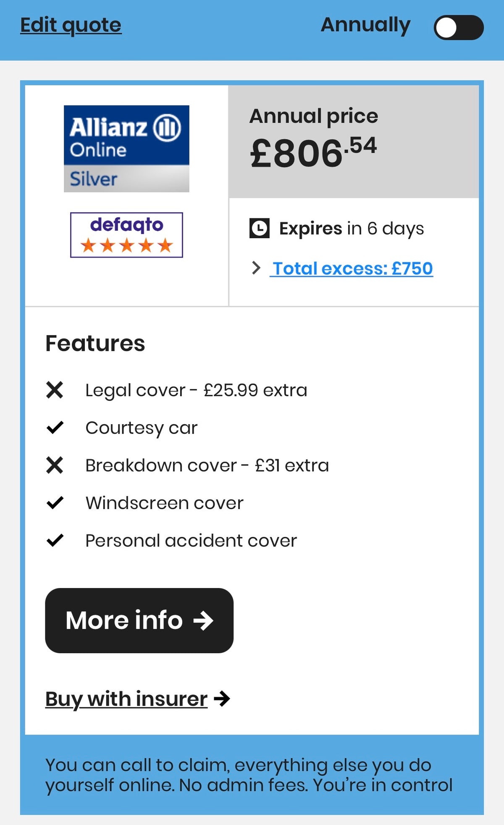The height and width of the screenshot is (825, 504).
Task: Click the checkmark beside Windscreen cover
Action: [x=55, y=503]
